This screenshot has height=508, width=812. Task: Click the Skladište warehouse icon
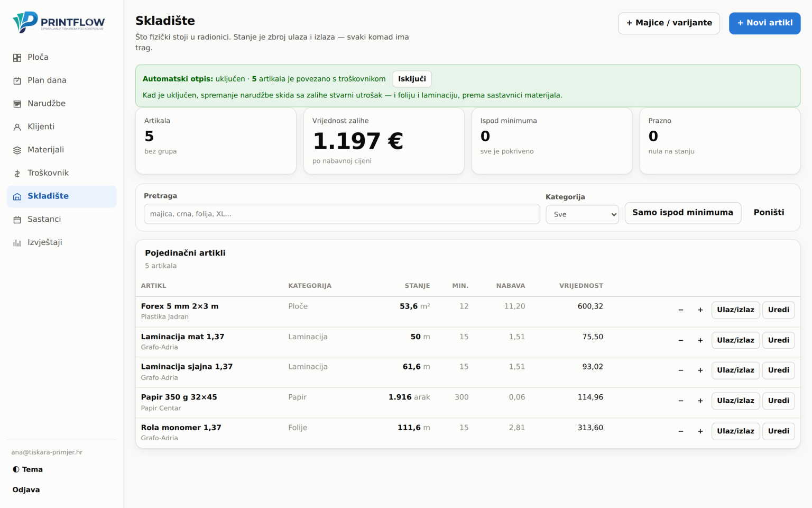pyautogui.click(x=17, y=197)
